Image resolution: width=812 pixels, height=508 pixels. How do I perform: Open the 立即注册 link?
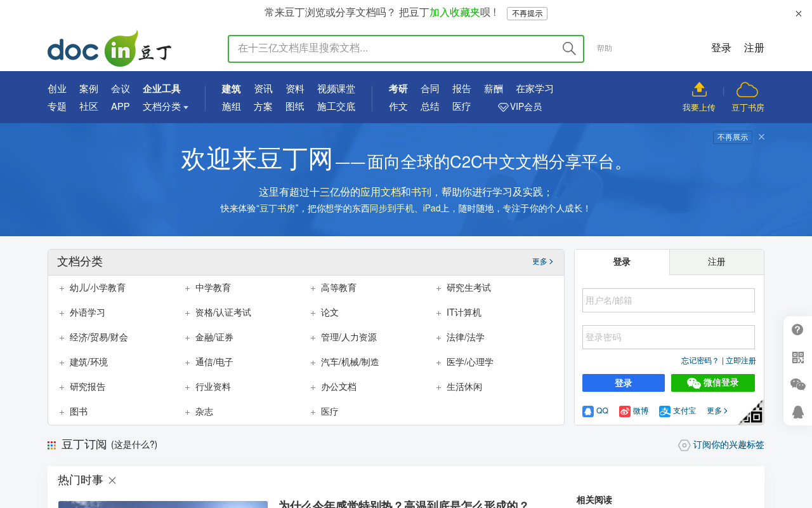point(741,361)
